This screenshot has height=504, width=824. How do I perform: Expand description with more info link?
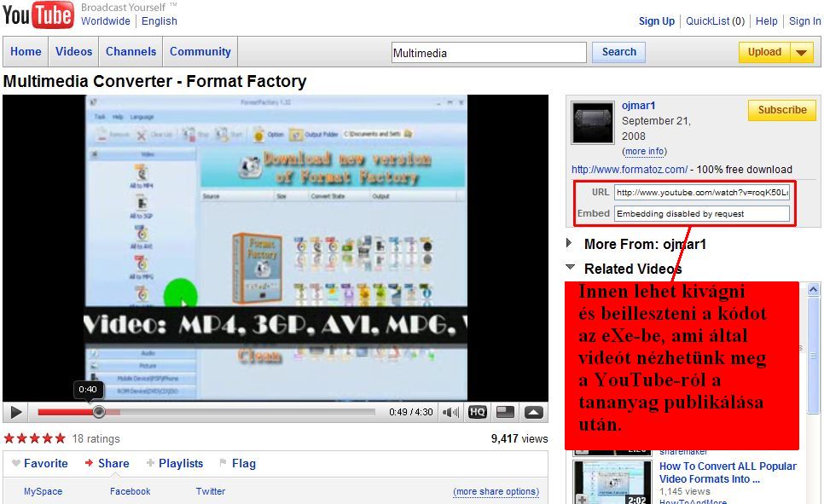tap(644, 151)
